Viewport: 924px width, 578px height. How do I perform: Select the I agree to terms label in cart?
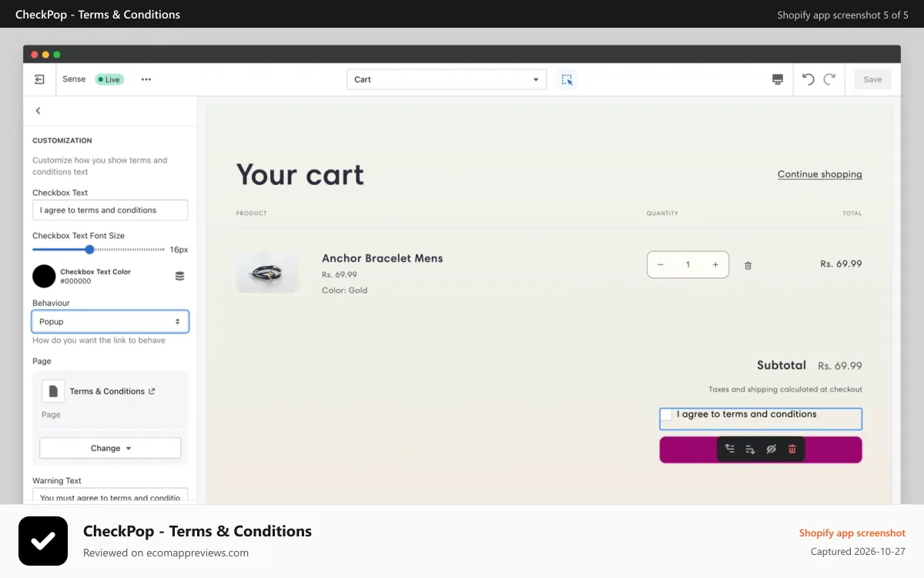point(746,414)
